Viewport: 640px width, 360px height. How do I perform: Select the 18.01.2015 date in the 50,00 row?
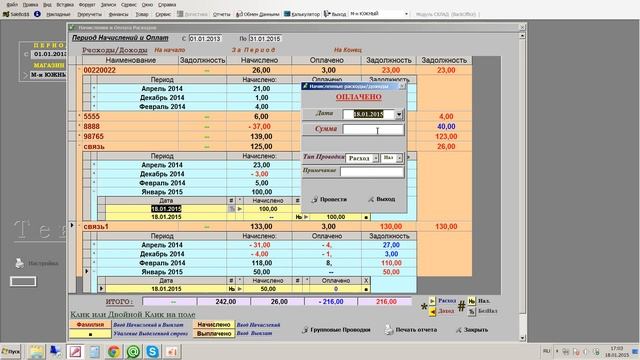tap(166, 289)
